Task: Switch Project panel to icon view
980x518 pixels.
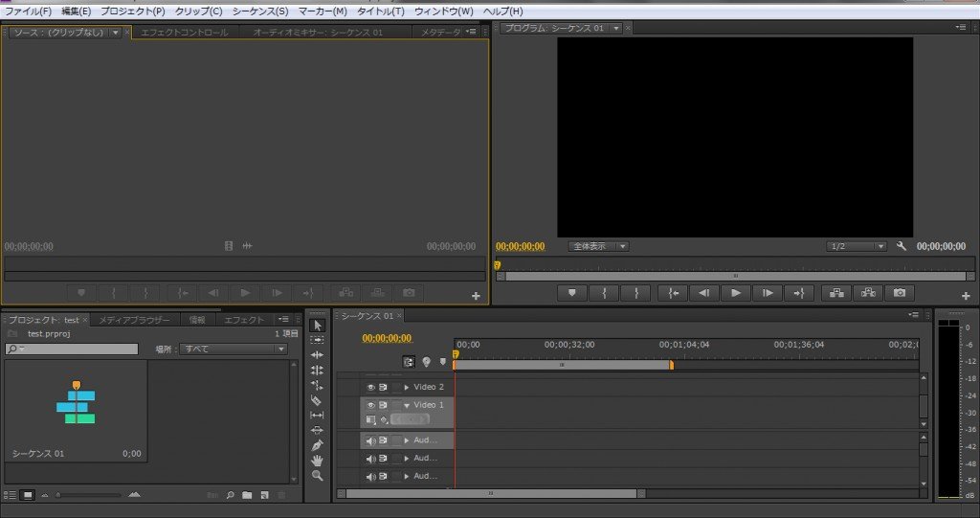Action: point(28,495)
